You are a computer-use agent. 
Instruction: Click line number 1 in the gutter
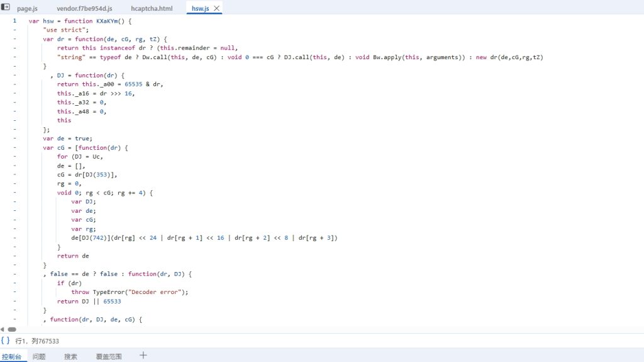point(14,21)
